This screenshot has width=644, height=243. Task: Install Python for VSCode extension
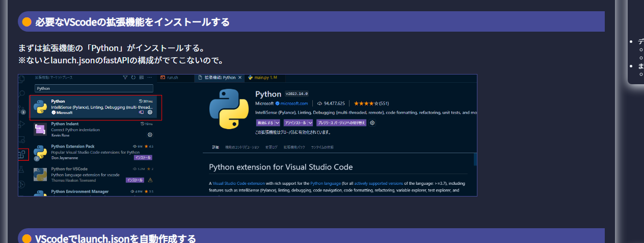click(x=135, y=180)
